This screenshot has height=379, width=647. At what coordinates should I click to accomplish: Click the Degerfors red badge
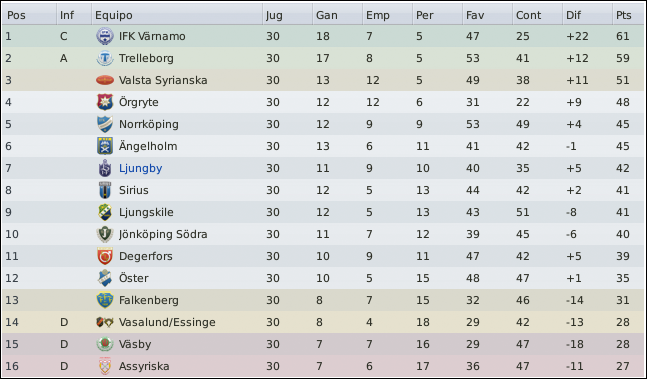[105, 256]
